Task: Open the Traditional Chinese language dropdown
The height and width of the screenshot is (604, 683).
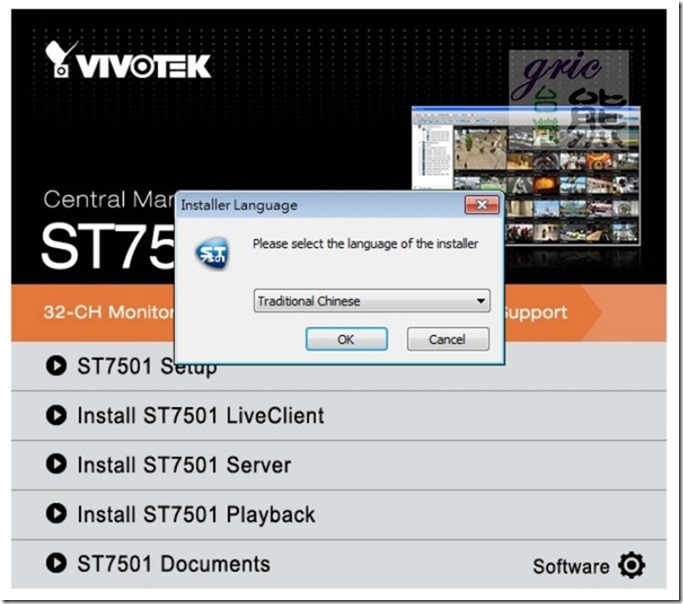Action: click(x=372, y=300)
